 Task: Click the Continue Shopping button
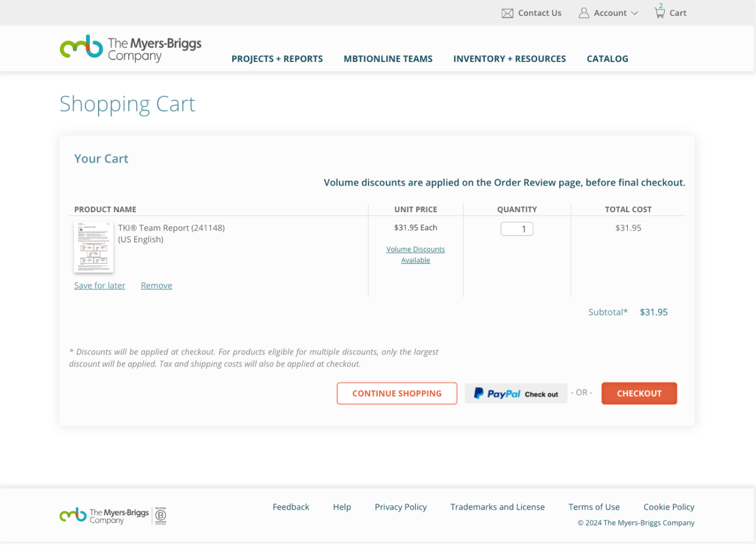(x=397, y=393)
